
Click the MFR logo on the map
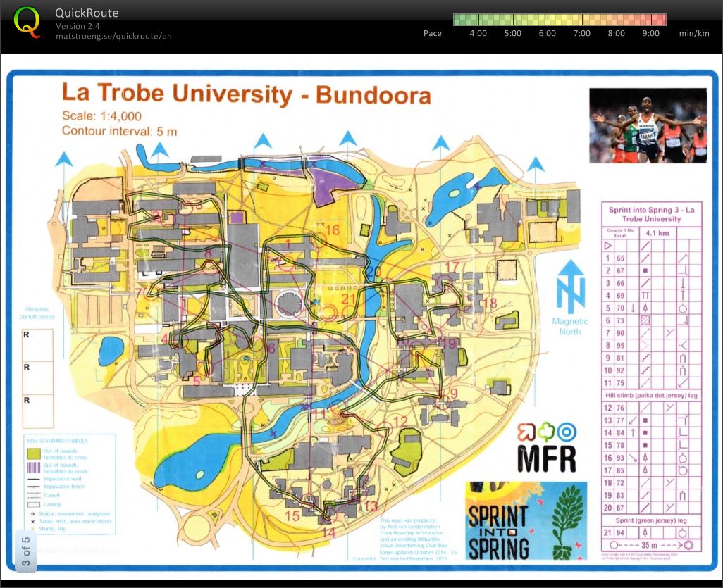(x=547, y=449)
